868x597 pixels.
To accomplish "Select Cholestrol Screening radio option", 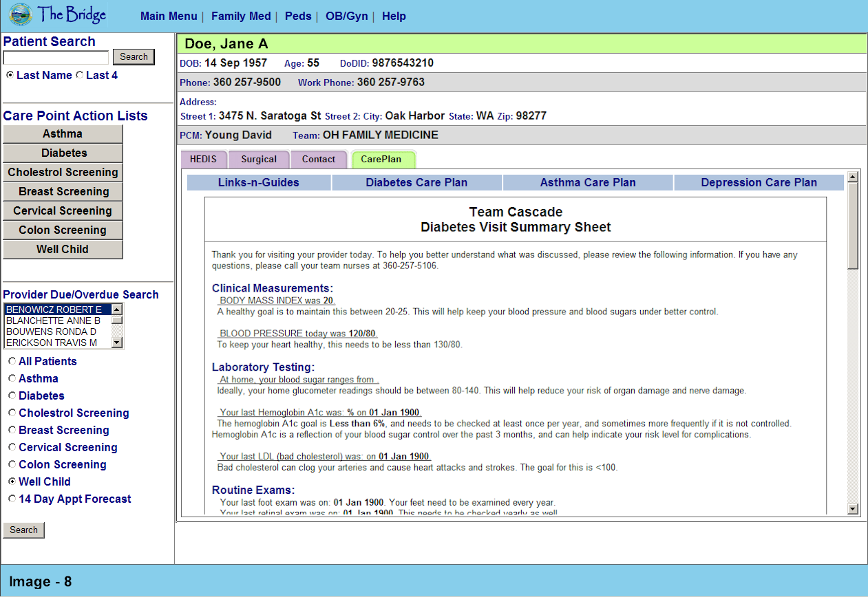I will coord(12,413).
